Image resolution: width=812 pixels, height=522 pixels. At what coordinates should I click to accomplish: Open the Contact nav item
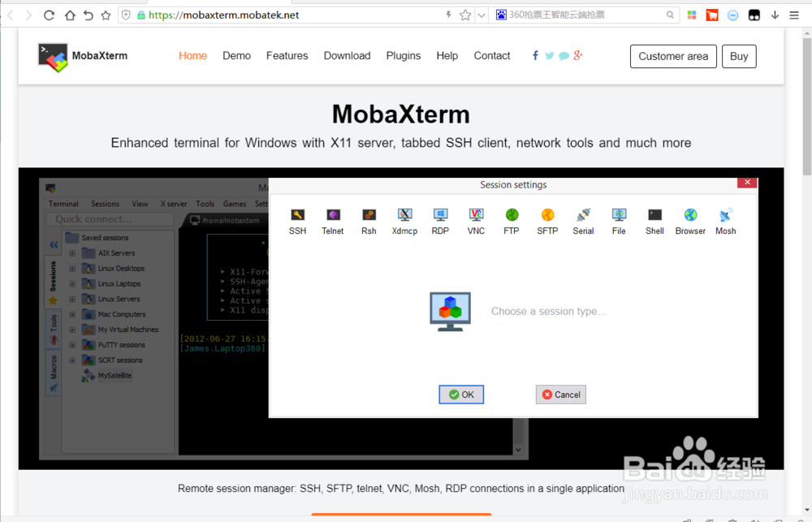click(x=492, y=56)
